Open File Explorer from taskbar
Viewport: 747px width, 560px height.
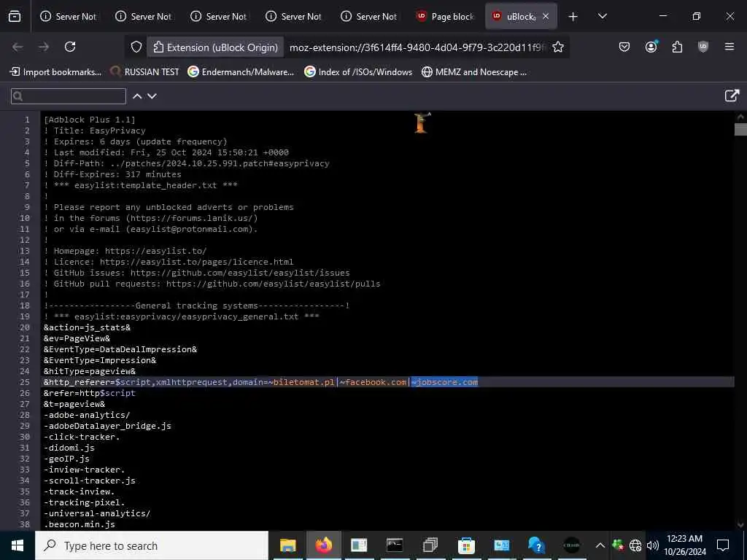[287, 545]
